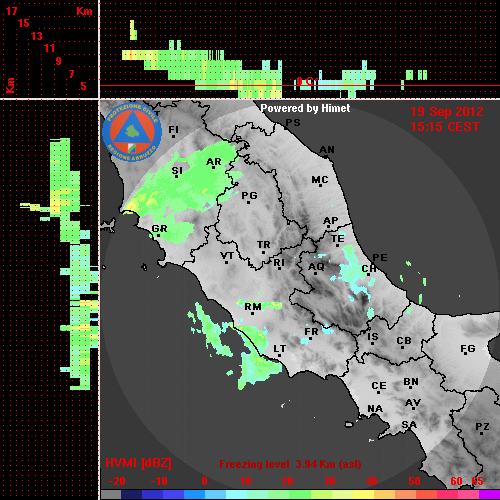
Task: Click the '65' dBZ scale value
Action: click(477, 481)
